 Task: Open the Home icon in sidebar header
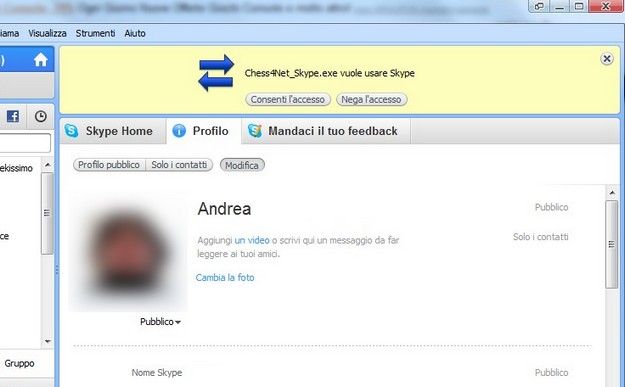pyautogui.click(x=40, y=60)
